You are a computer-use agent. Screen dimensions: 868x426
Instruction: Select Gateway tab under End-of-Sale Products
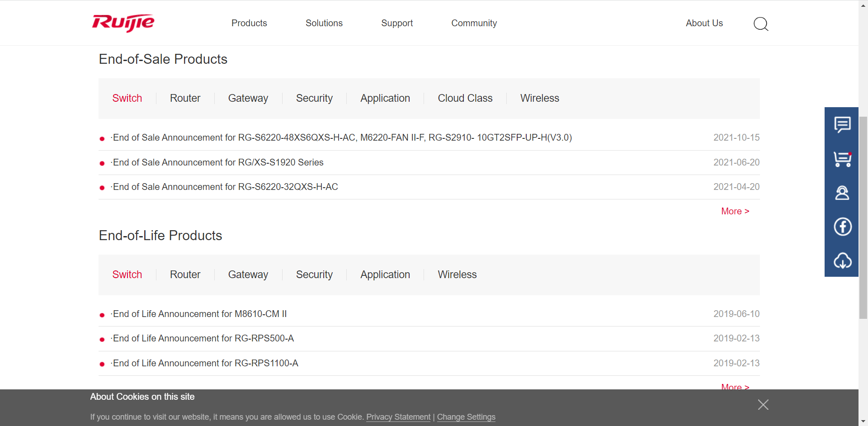coord(248,98)
